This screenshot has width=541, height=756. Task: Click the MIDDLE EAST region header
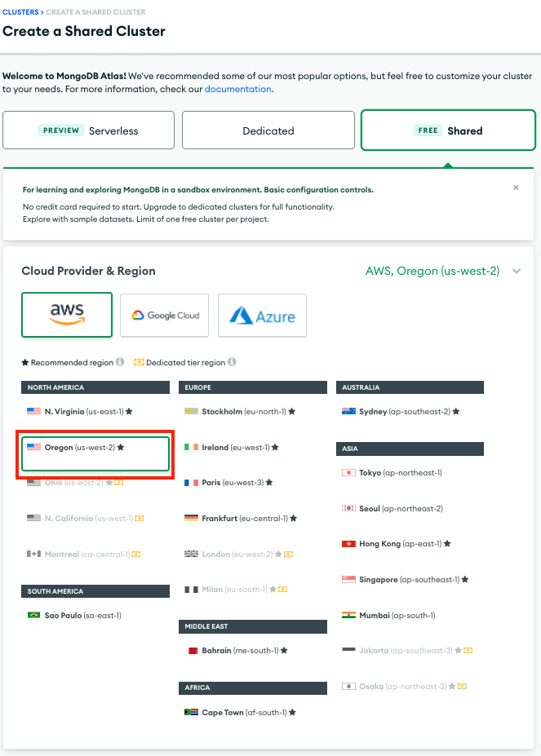point(253,626)
